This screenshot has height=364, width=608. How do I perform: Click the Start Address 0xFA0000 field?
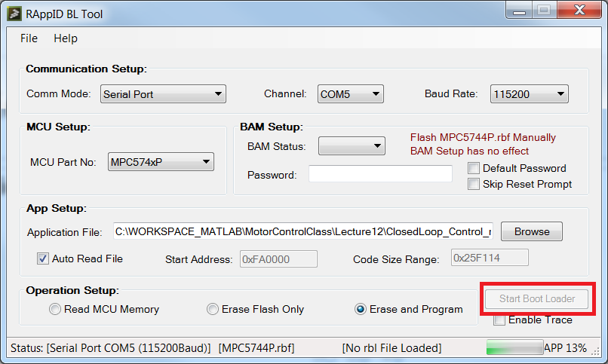point(278,259)
